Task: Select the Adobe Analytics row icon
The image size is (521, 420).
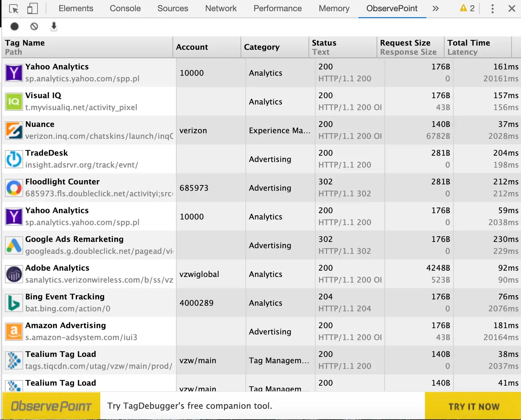Action: click(x=14, y=274)
